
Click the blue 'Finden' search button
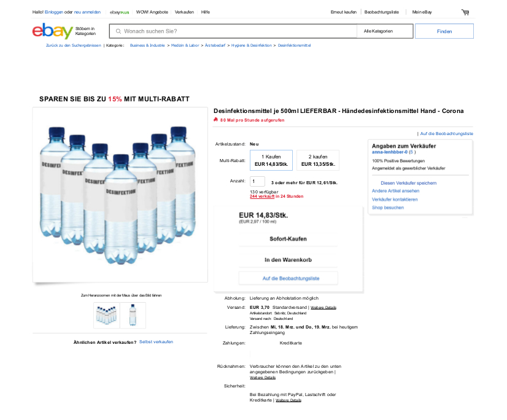(x=444, y=31)
